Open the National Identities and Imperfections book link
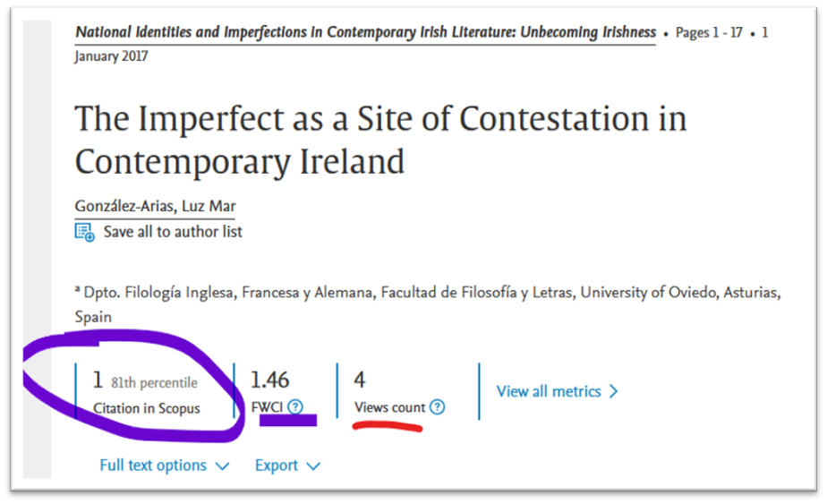 pyautogui.click(x=365, y=33)
